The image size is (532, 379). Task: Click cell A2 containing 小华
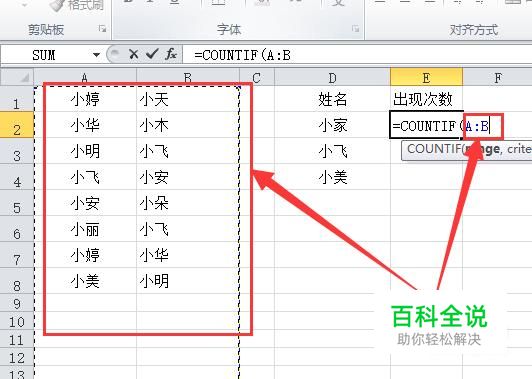(x=85, y=125)
